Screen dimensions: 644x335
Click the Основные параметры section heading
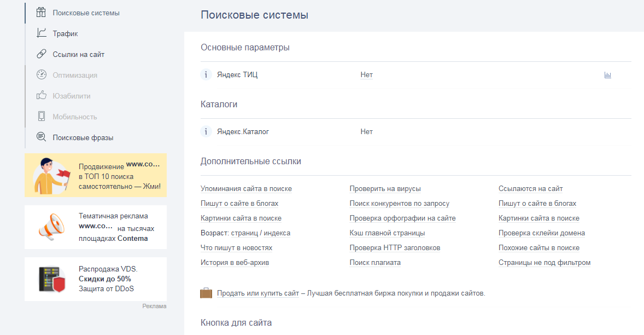tap(245, 47)
